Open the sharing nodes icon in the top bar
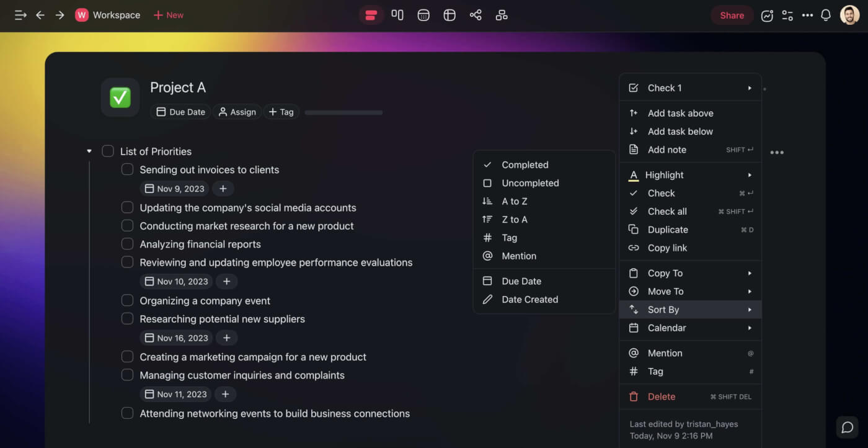The width and height of the screenshot is (868, 448). (476, 15)
